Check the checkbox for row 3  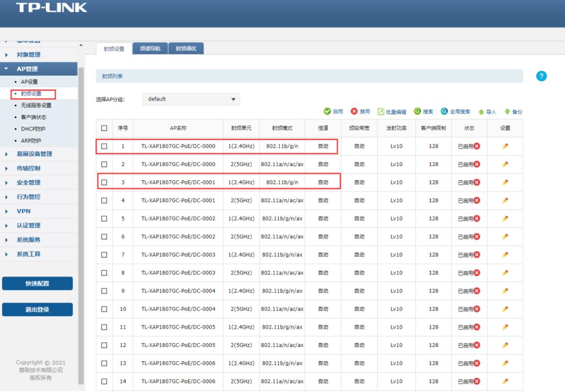point(104,182)
